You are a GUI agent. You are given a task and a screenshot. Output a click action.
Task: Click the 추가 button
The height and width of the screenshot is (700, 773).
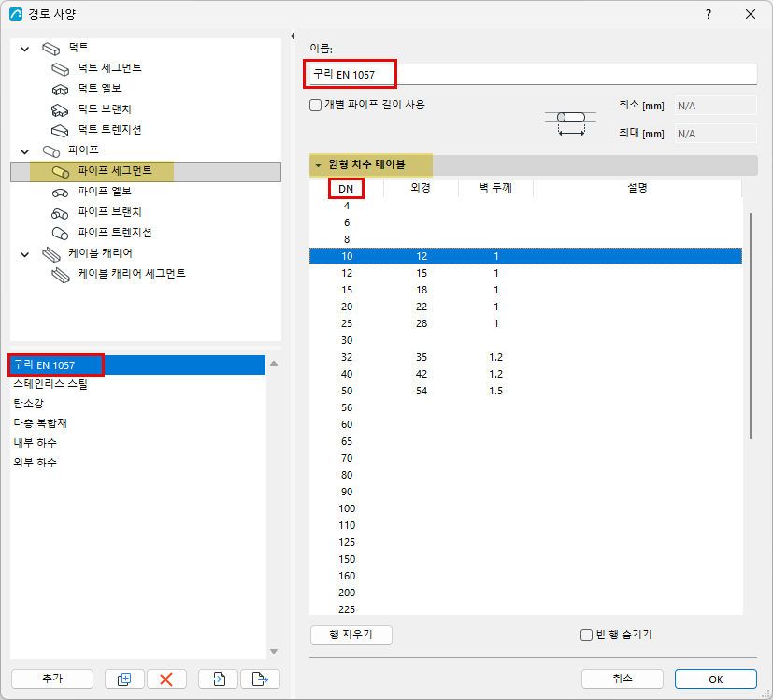tap(52, 679)
